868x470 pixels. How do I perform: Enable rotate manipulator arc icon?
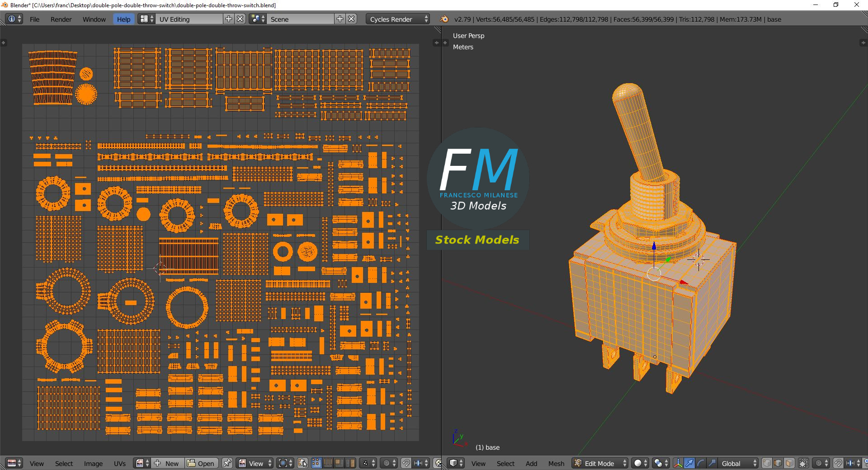700,463
